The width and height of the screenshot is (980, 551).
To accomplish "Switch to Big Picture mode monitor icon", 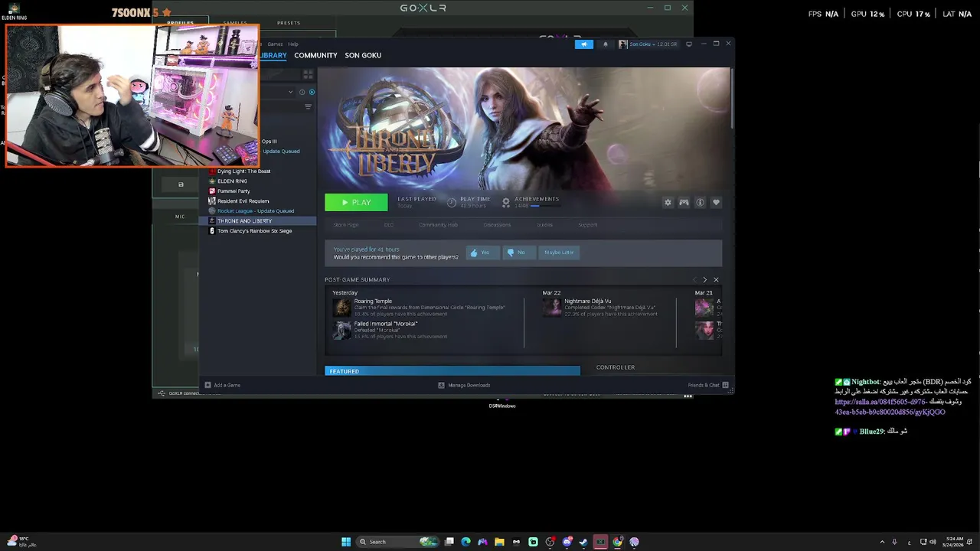I will (x=688, y=44).
